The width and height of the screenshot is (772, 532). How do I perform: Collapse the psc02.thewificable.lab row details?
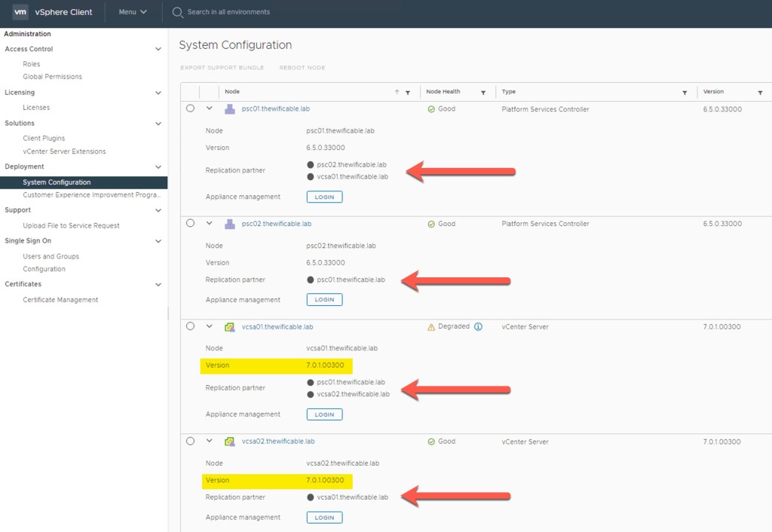point(210,224)
